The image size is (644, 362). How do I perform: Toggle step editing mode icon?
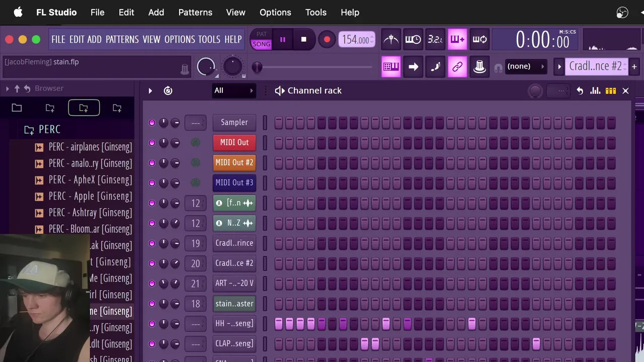pyautogui.click(x=435, y=66)
